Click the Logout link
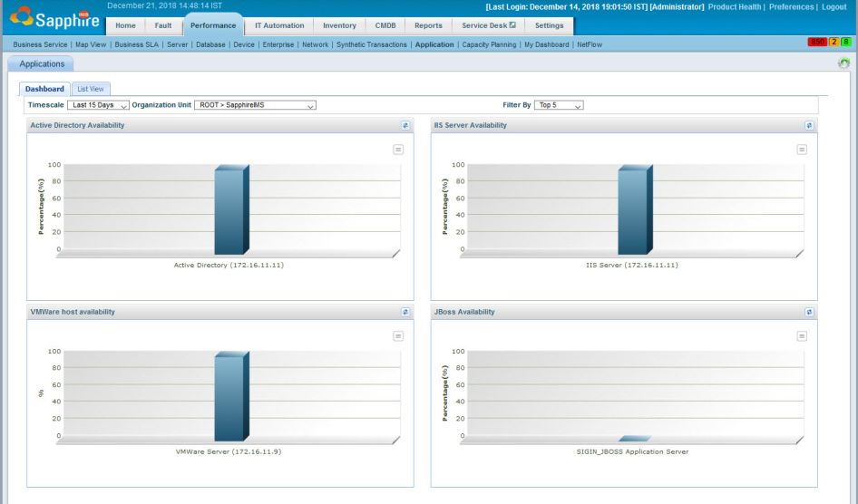Viewport: 858px width, 504px height. [834, 7]
